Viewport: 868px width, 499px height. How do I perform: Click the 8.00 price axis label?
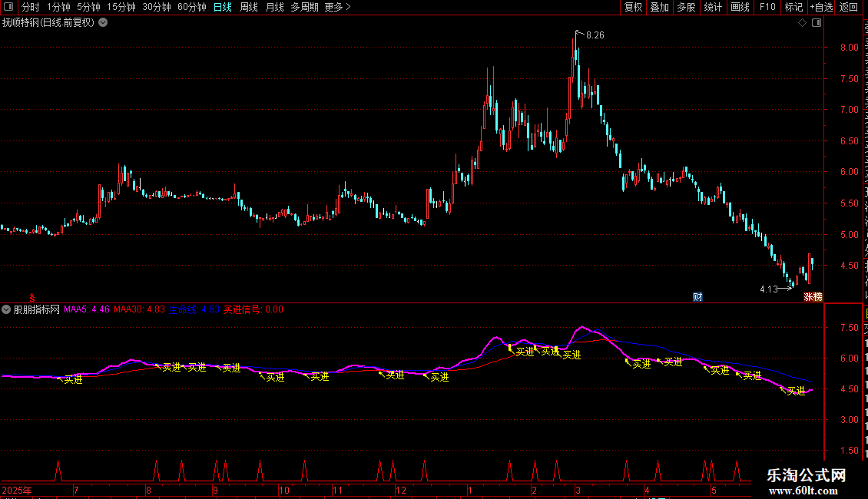coord(849,48)
